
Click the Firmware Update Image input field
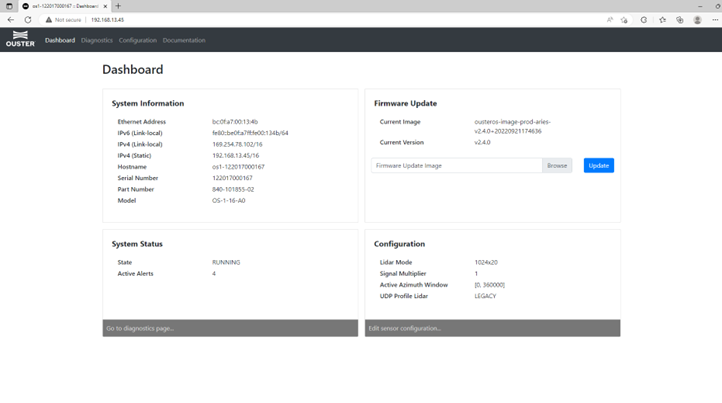[x=457, y=165]
